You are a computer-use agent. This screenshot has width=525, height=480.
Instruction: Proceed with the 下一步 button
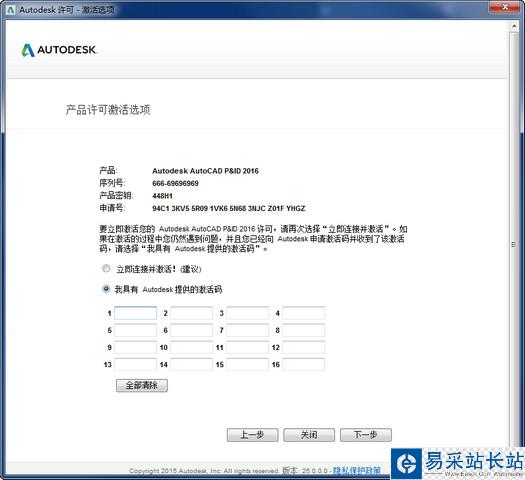pos(366,435)
